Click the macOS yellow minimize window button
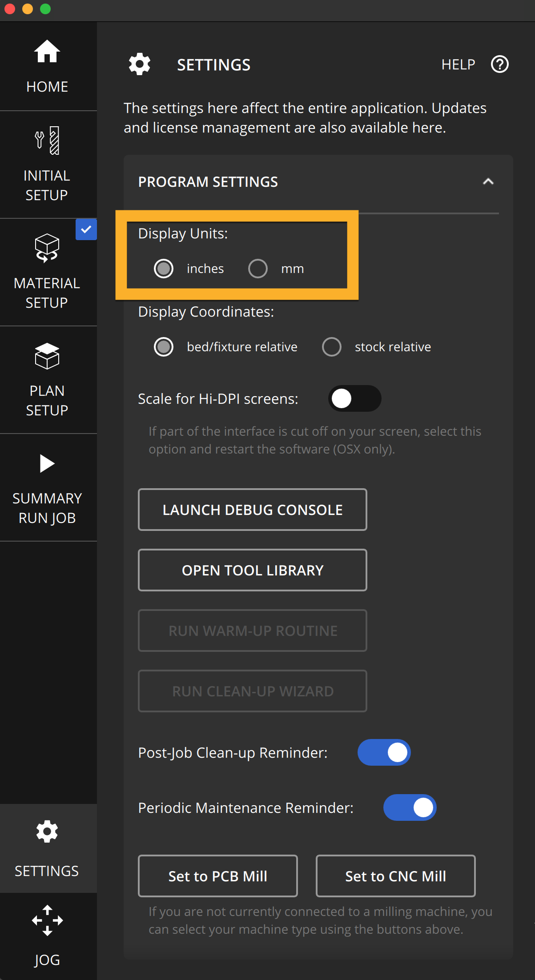The image size is (535, 980). click(28, 9)
